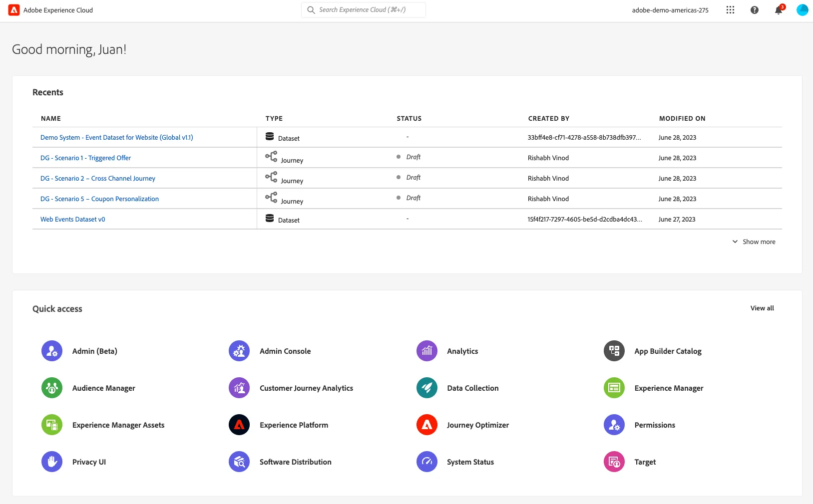Launch the Journey Optimizer icon
This screenshot has height=504, width=813.
(x=426, y=425)
